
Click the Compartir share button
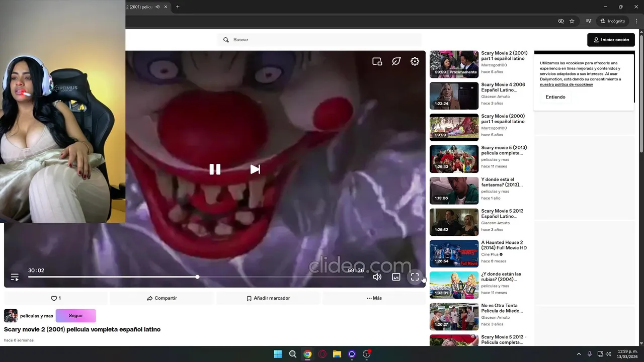pyautogui.click(x=162, y=298)
